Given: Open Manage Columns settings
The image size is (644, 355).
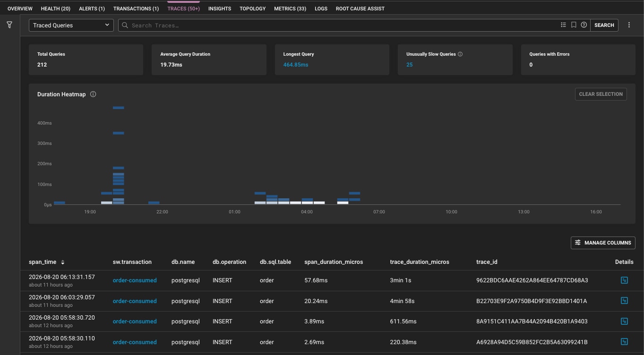Looking at the screenshot, I should [x=603, y=243].
